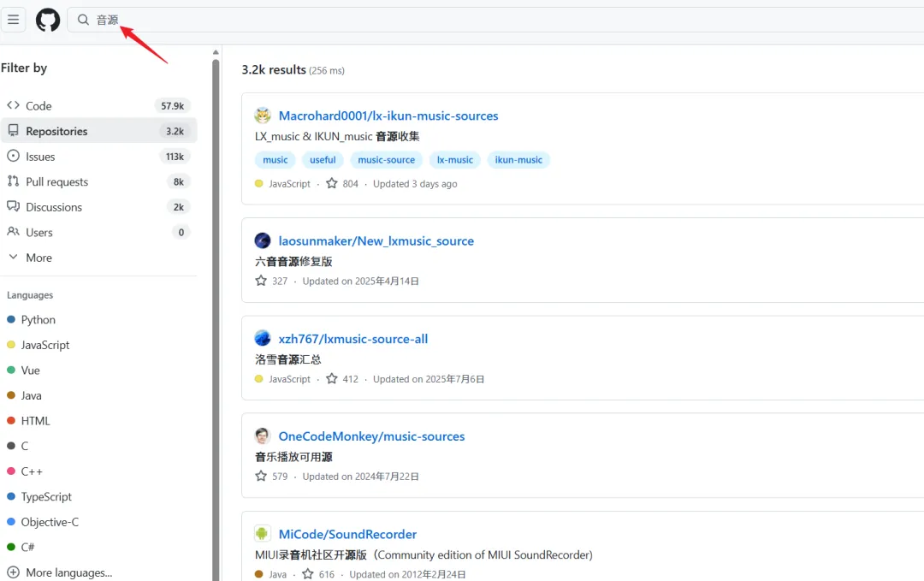Click the Discussions speech-bubble icon
This screenshot has width=924, height=581.
tap(13, 206)
